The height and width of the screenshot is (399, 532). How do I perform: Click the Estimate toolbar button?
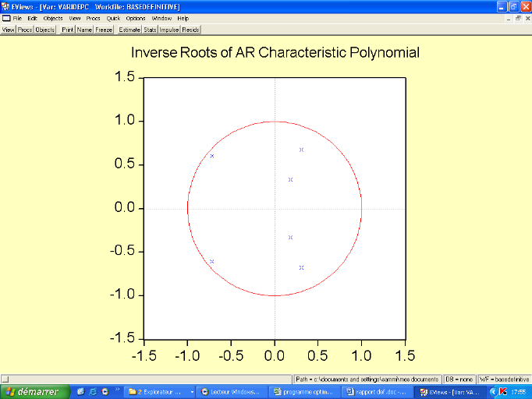point(129,30)
